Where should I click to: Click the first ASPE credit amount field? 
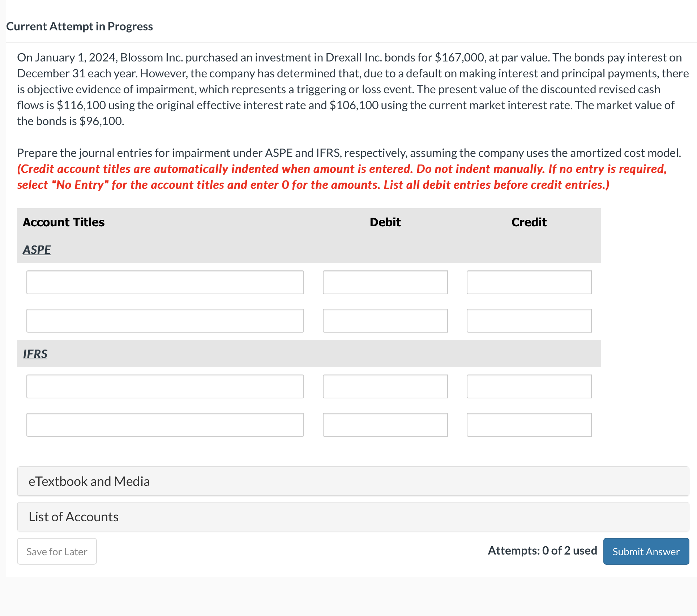[529, 282]
